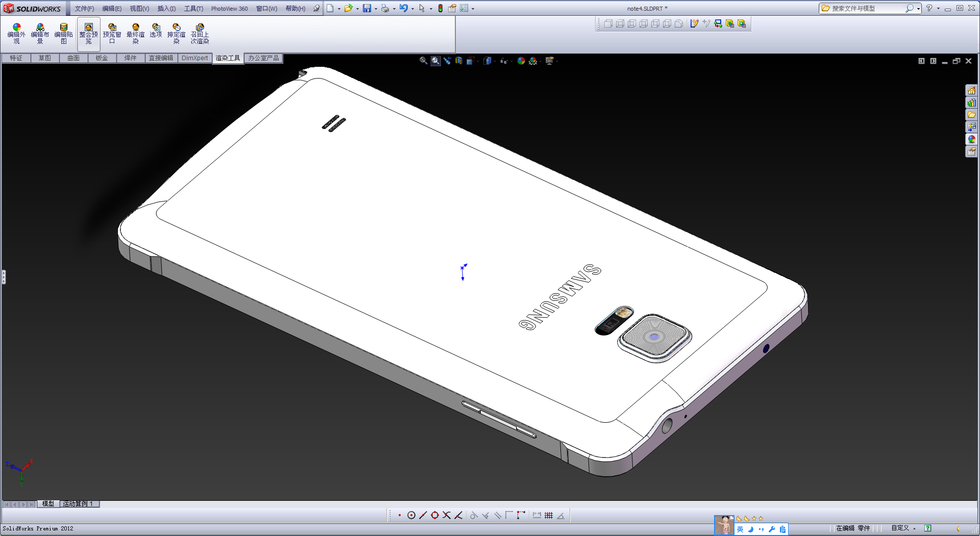
Task: Toggle the center point snap icon
Action: coord(411,516)
